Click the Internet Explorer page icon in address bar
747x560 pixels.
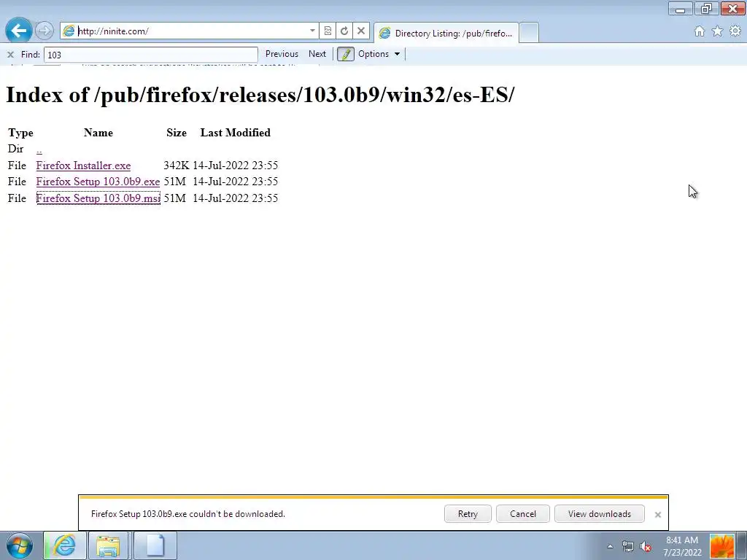click(69, 31)
